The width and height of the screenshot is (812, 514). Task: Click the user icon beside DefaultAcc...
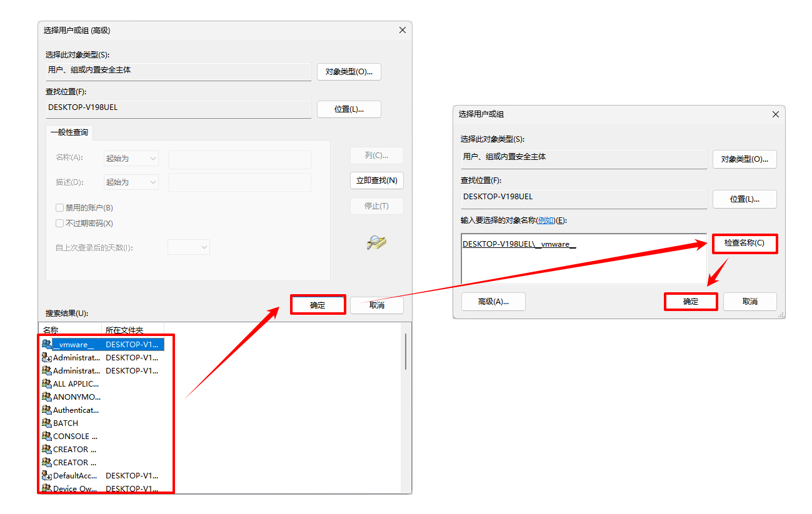47,475
